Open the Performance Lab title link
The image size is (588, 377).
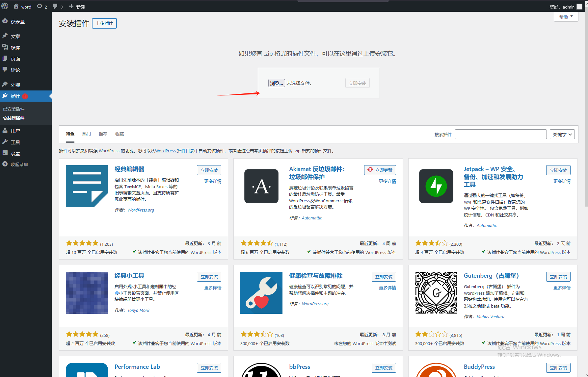pyautogui.click(x=137, y=367)
